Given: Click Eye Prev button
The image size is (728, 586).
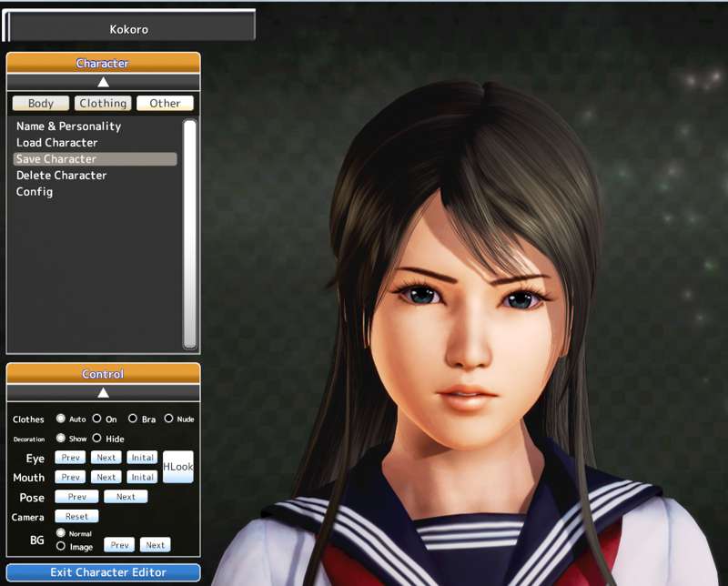Looking at the screenshot, I should point(70,458).
